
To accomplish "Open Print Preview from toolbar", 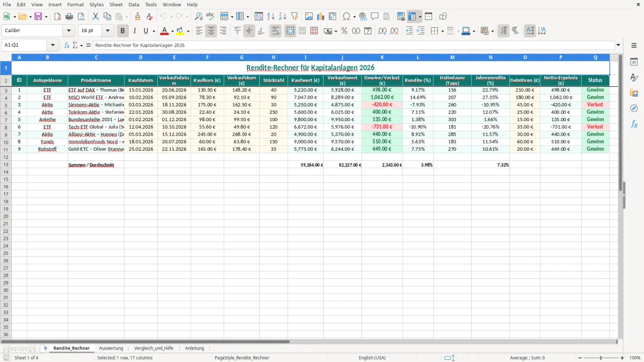I will pos(81,17).
